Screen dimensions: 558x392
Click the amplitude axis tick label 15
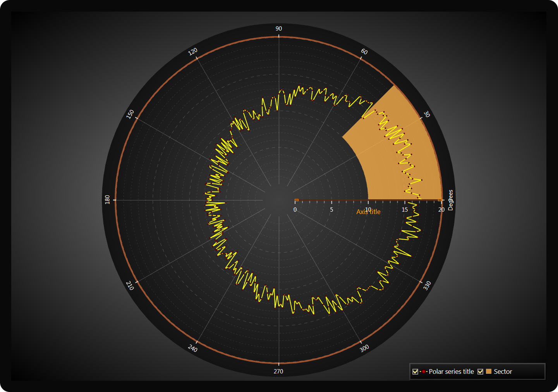point(405,209)
